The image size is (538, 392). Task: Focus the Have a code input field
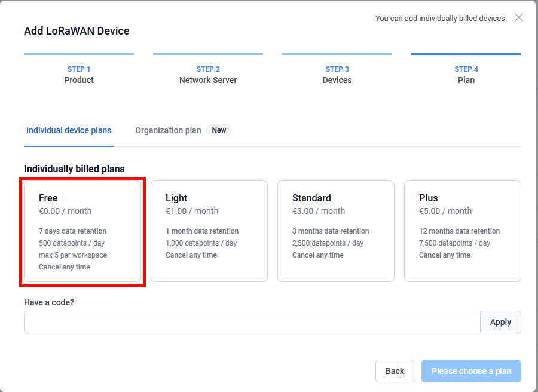(x=252, y=322)
